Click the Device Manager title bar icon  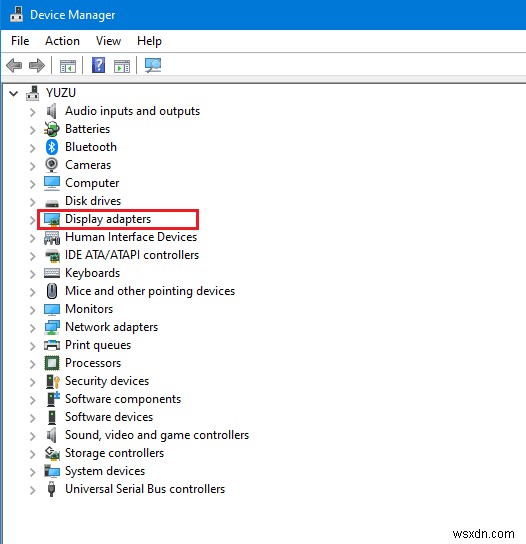(16, 14)
